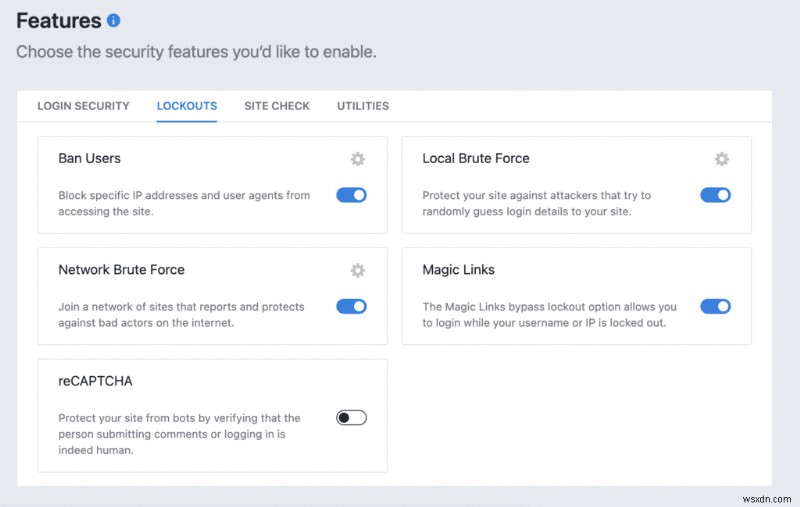Click the Magic Links description text
Image resolution: width=800 pixels, height=507 pixels.
[549, 315]
